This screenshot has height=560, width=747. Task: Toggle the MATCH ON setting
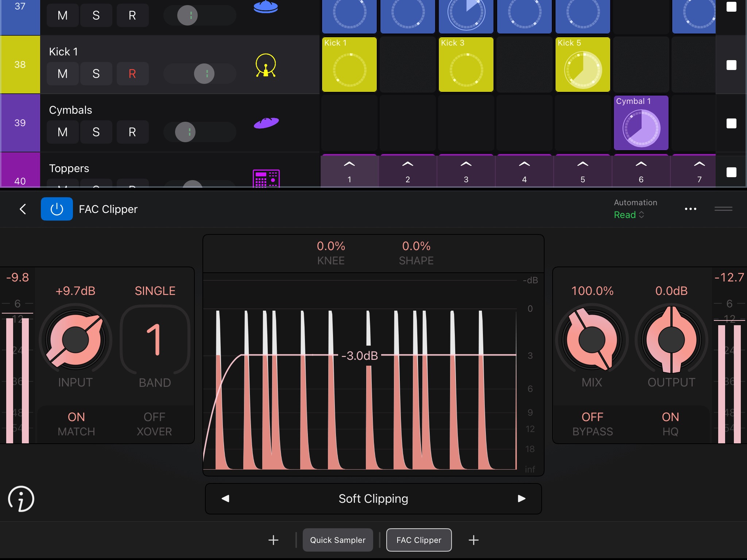76,424
